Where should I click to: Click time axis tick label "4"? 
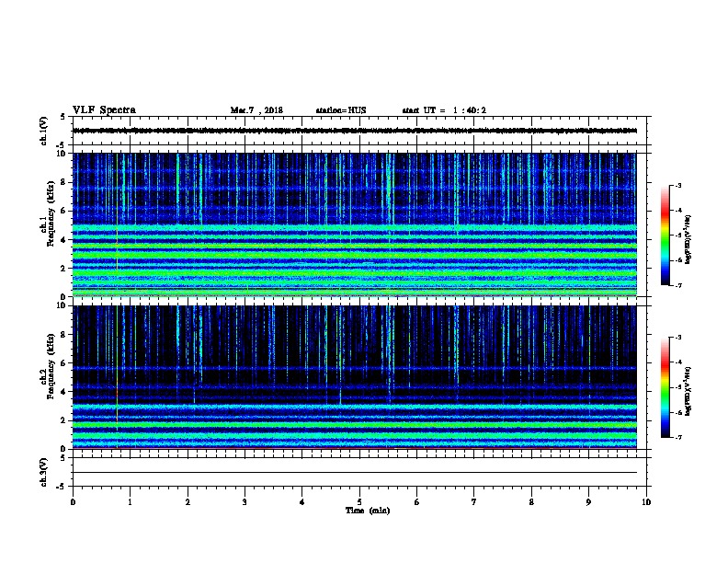(302, 501)
